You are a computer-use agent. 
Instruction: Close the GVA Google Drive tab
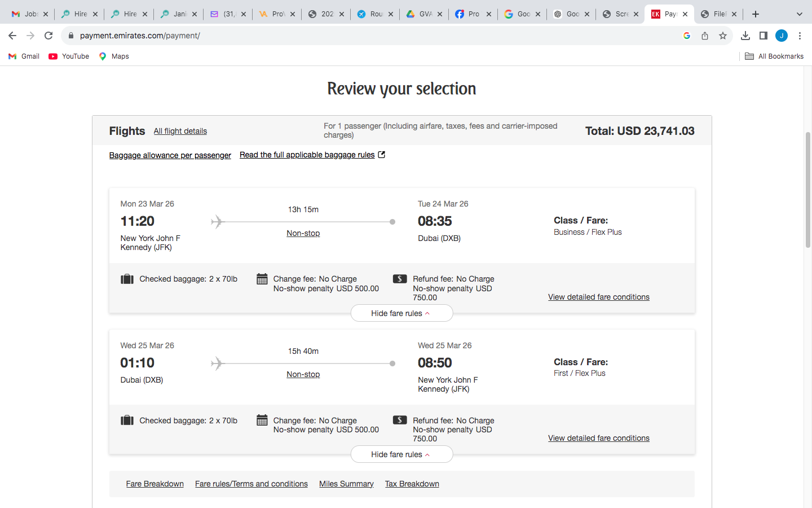click(x=440, y=14)
